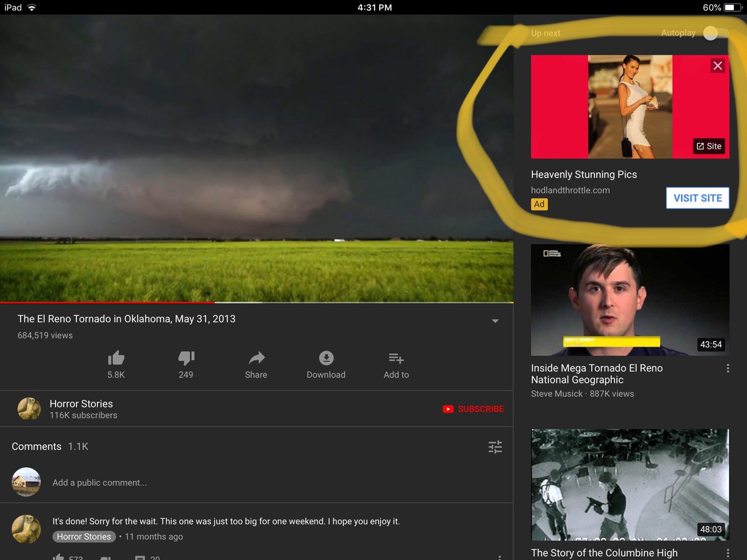Open Columbine High video thumbnail

pos(630,485)
